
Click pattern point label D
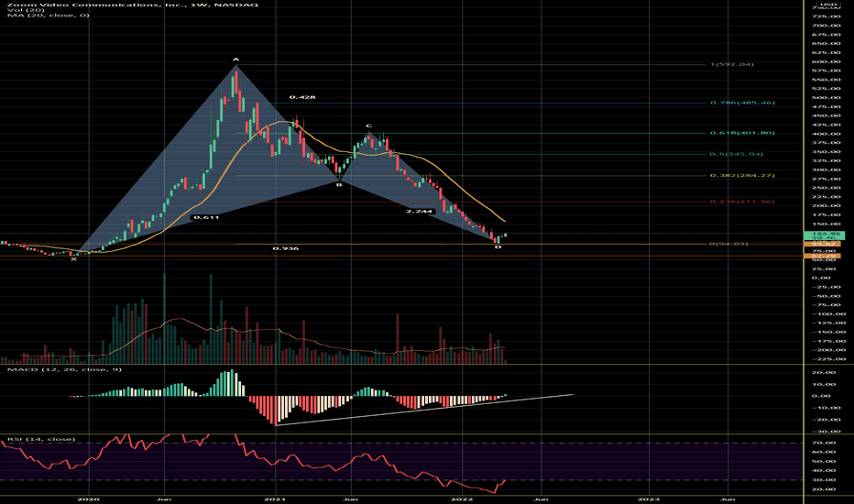click(498, 247)
